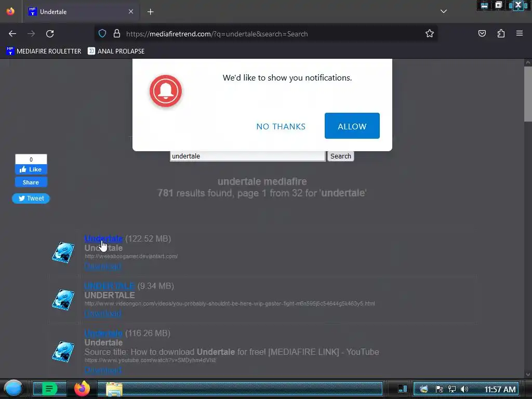This screenshot has width=532, height=399.
Task: Open the Firefox View icon in tab bar
Action: (x=10, y=11)
